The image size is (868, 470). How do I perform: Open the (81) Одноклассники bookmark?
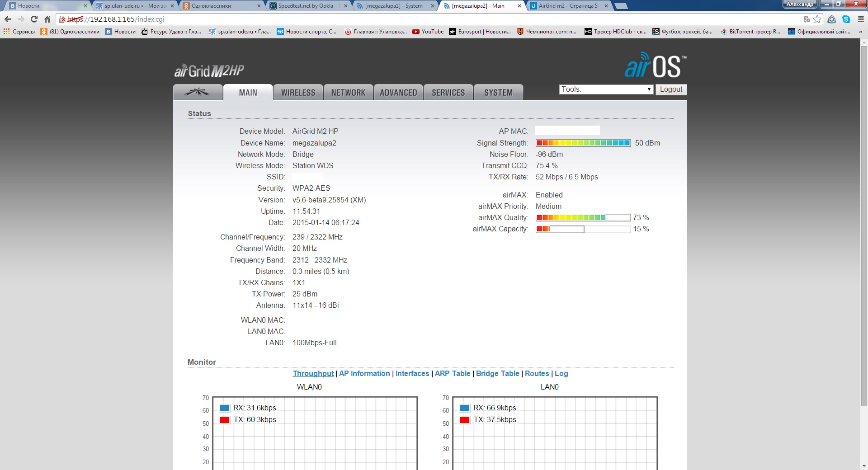70,32
